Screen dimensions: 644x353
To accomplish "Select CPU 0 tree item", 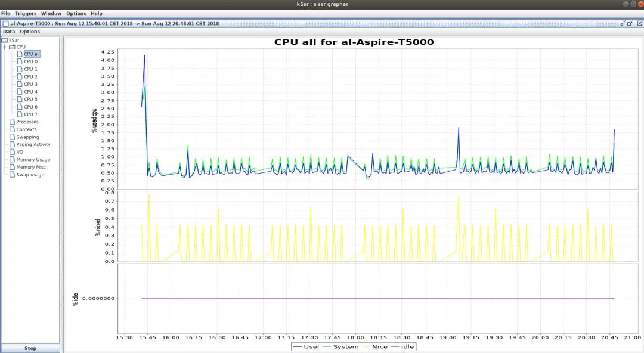I will 31,61.
